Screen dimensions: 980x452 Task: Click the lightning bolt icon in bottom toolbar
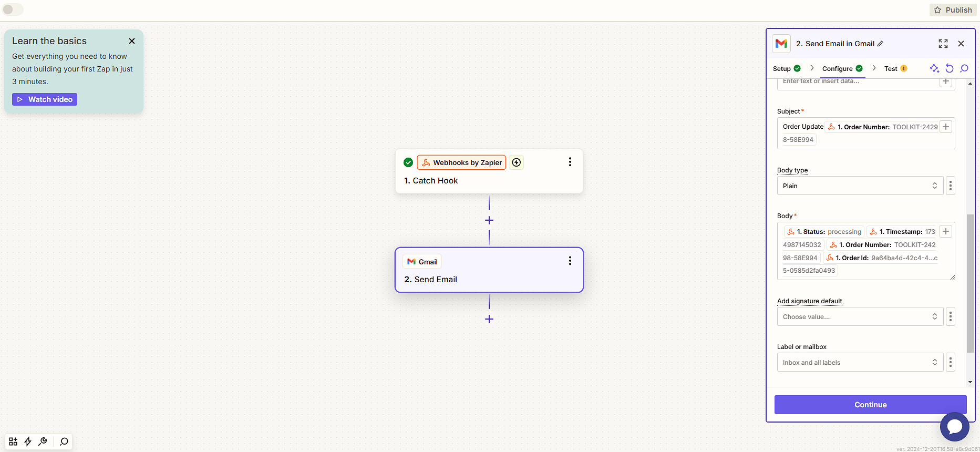(x=28, y=441)
